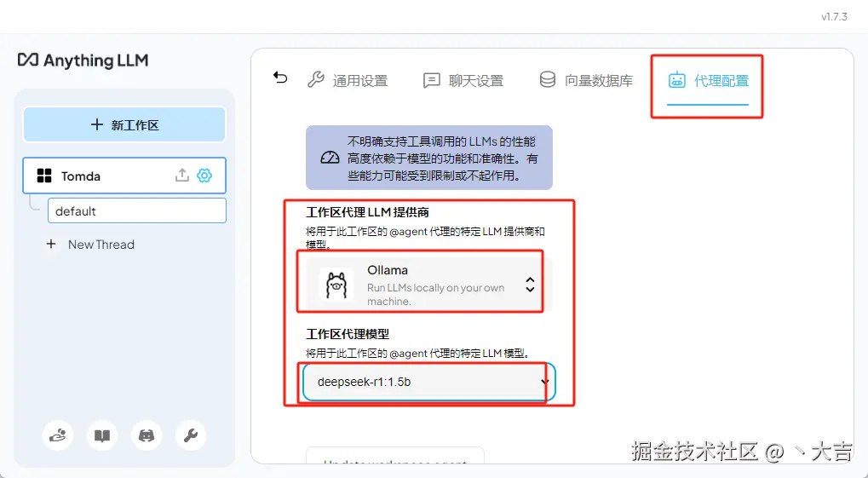Open the deepseek-r1:1.5b model dropdown
The image size is (868, 478).
(429, 382)
